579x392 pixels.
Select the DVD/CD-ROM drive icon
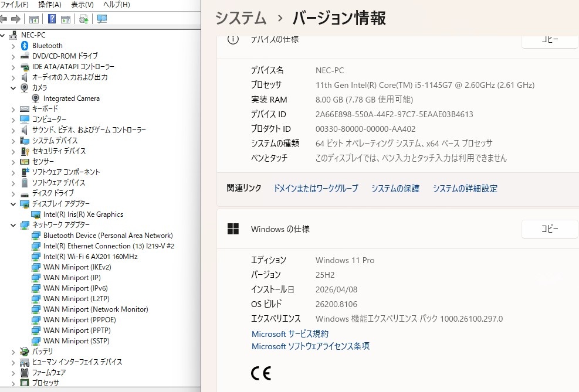(25, 56)
